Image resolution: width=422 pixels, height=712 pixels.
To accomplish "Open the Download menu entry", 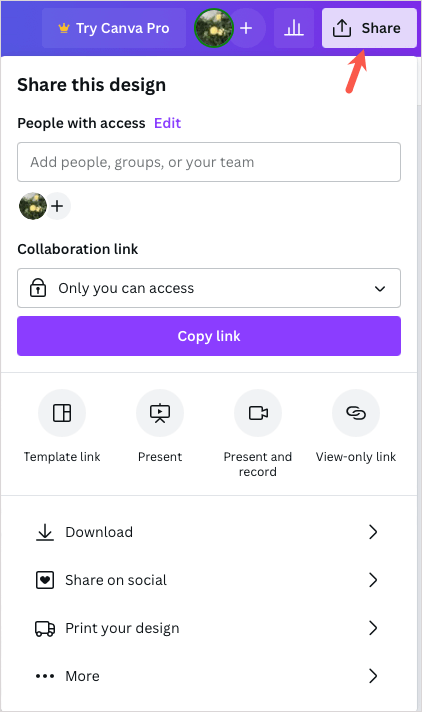I will (209, 532).
